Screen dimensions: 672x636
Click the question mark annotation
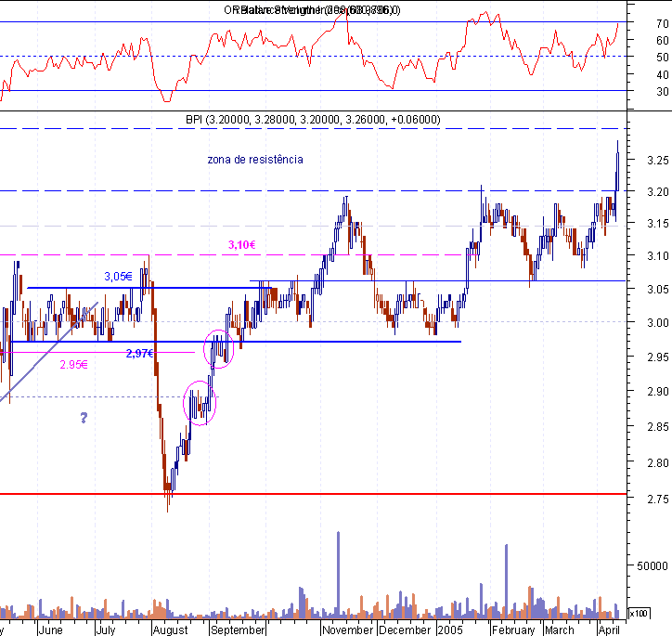pyautogui.click(x=84, y=418)
